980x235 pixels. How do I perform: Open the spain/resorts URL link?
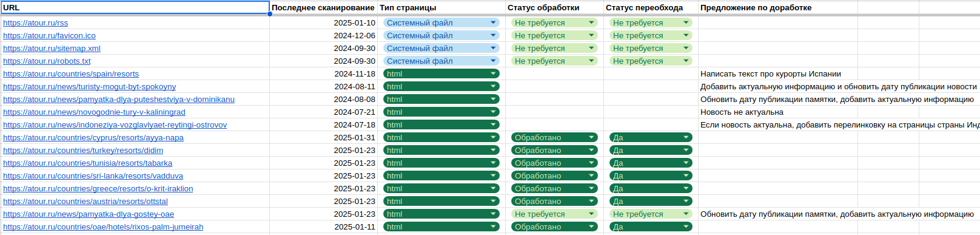[x=71, y=74]
